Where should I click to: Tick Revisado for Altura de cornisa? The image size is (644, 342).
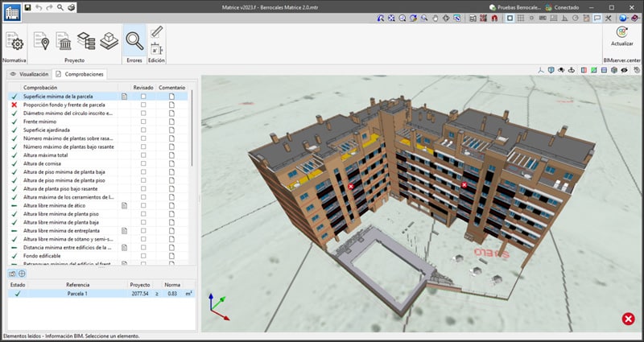click(143, 163)
